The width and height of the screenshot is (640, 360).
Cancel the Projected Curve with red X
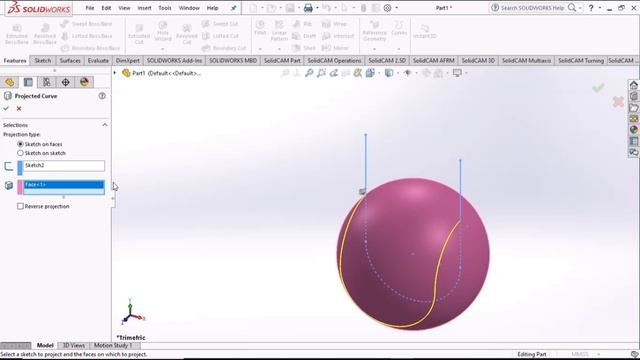click(x=19, y=109)
